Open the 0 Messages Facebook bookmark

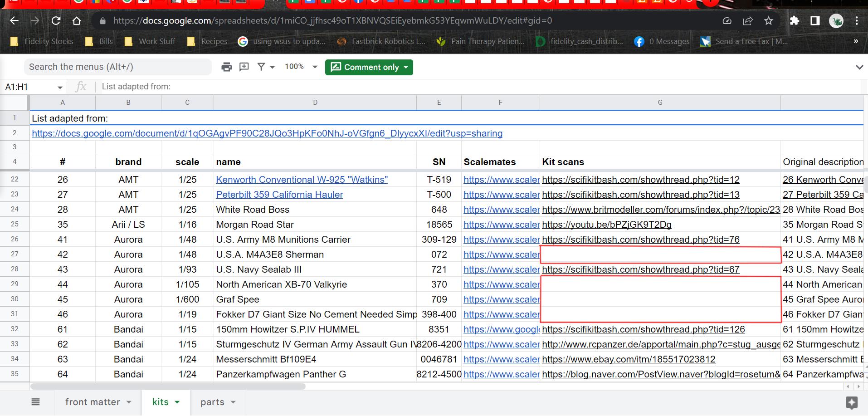(662, 41)
